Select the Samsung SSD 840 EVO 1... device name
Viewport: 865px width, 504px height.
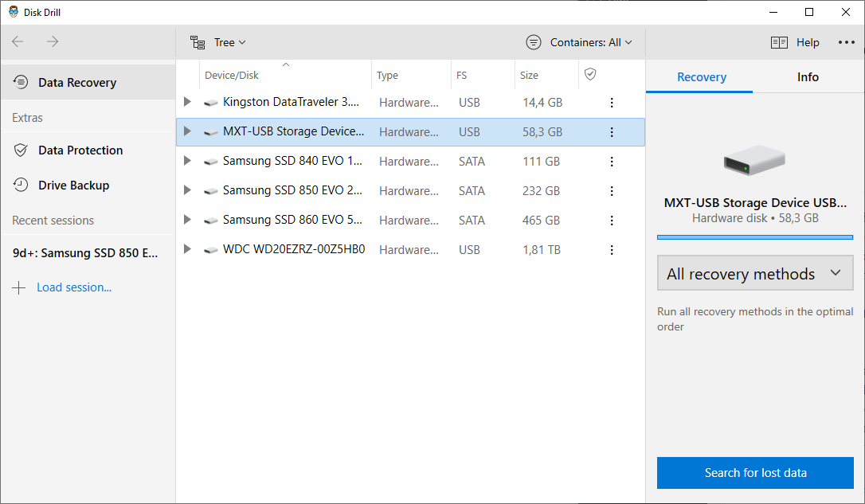[292, 161]
